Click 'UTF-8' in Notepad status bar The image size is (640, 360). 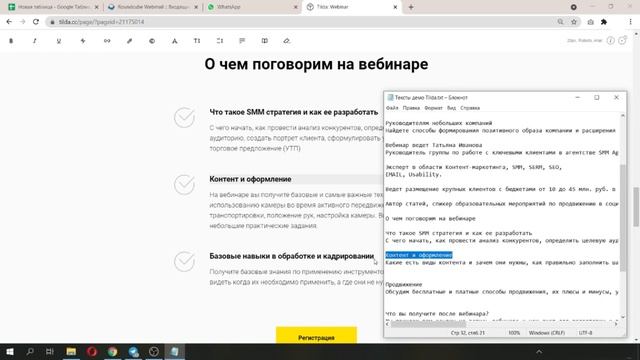pyautogui.click(x=585, y=333)
